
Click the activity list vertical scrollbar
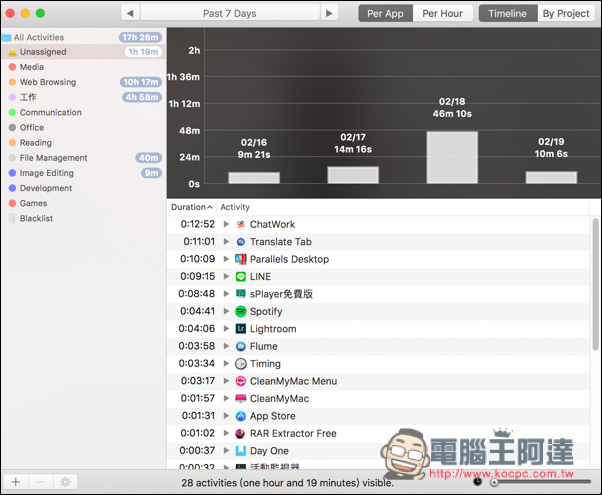tap(595, 284)
